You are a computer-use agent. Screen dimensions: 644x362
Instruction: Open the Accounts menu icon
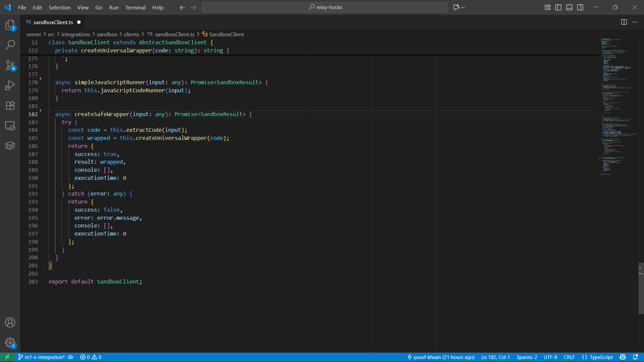[x=10, y=323]
